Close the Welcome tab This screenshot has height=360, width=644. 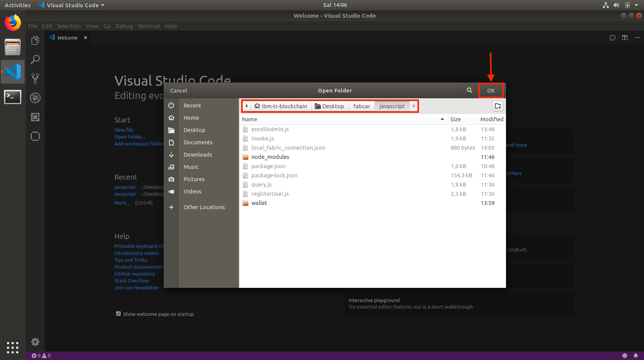tap(85, 38)
